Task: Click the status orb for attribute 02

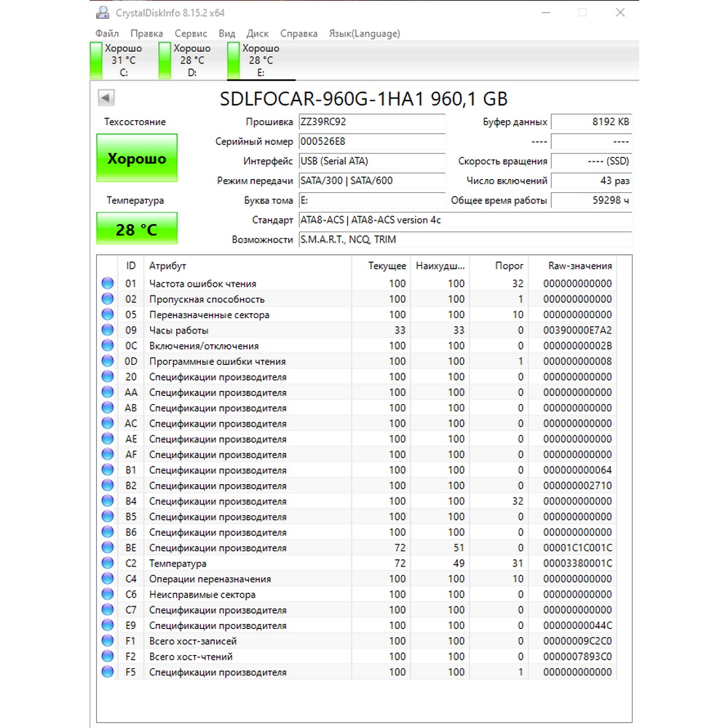Action: coord(107,299)
